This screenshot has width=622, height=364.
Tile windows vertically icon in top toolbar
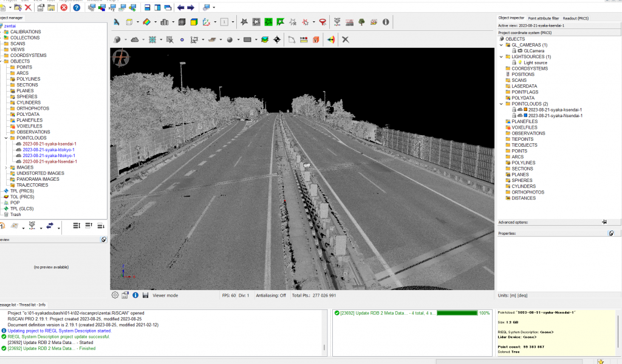pos(157,7)
